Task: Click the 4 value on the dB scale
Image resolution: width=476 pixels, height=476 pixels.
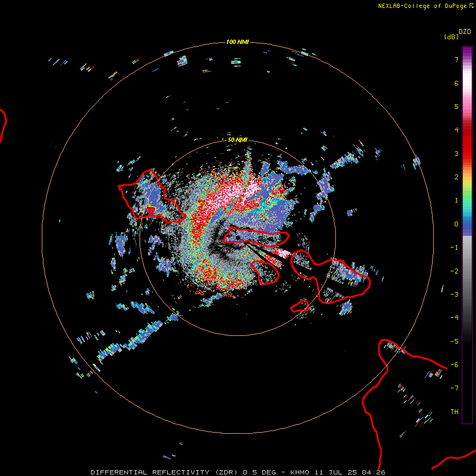Action: pos(456,130)
